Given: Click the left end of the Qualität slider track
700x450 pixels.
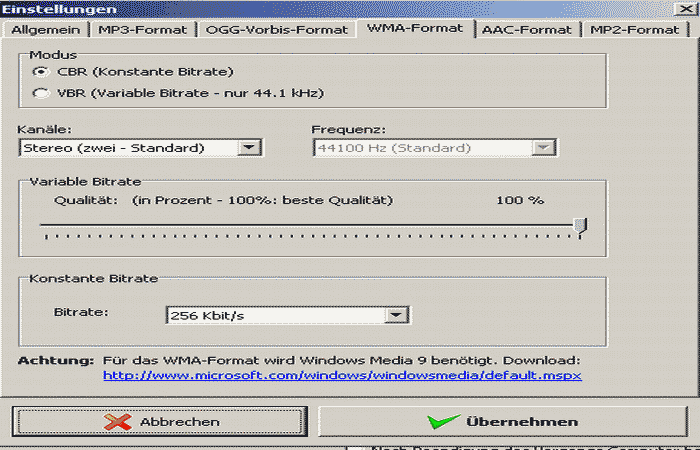Looking at the screenshot, I should pyautogui.click(x=44, y=226).
